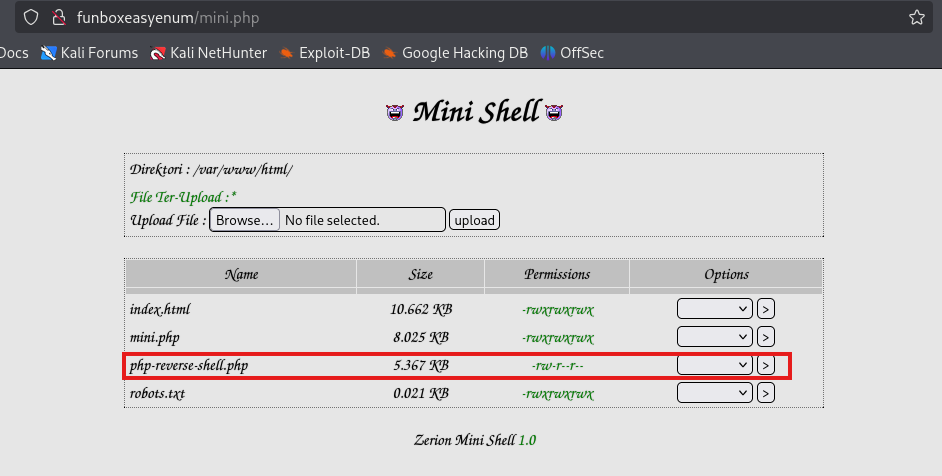
Task: Expand options dropdown for index.html
Action: pos(714,309)
